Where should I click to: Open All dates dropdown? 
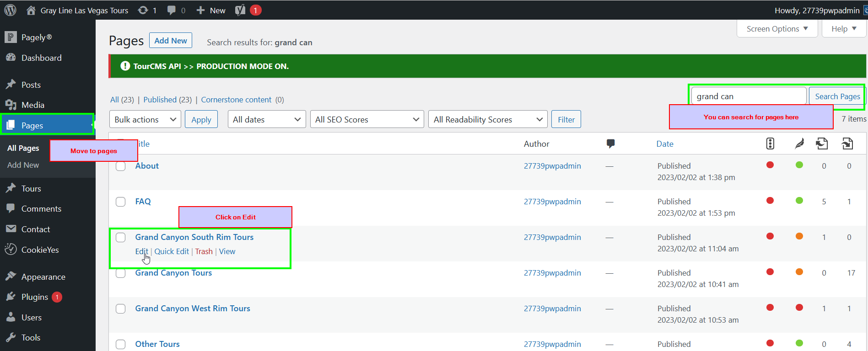(267, 119)
